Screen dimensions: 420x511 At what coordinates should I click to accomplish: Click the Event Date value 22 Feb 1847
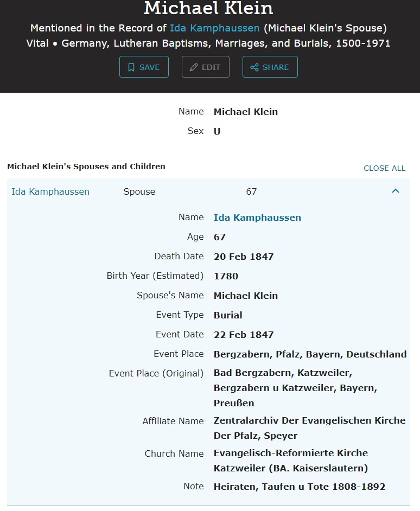click(244, 335)
